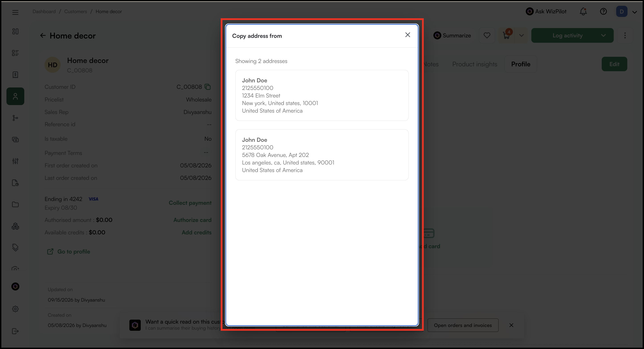Open the user avatar dropdown chevron
Screen dimensions: 644x349
(634, 12)
